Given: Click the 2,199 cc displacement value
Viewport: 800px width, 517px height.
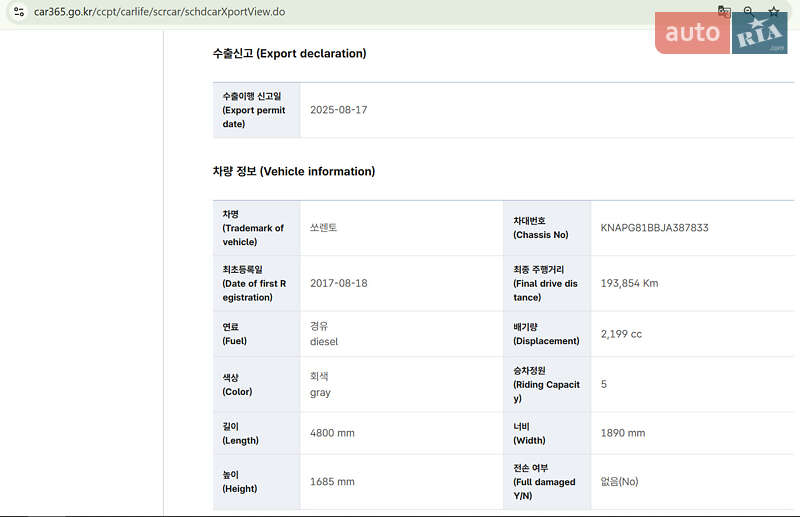Looking at the screenshot, I should (x=621, y=334).
